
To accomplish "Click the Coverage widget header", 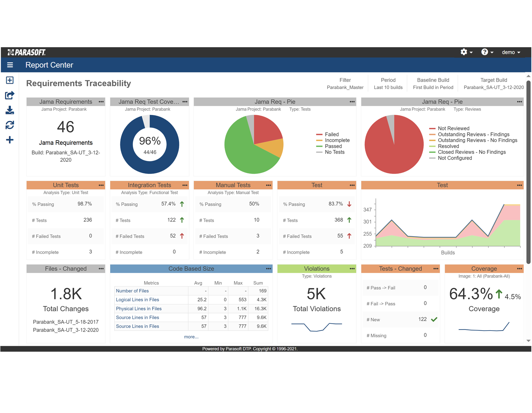I will click(484, 268).
